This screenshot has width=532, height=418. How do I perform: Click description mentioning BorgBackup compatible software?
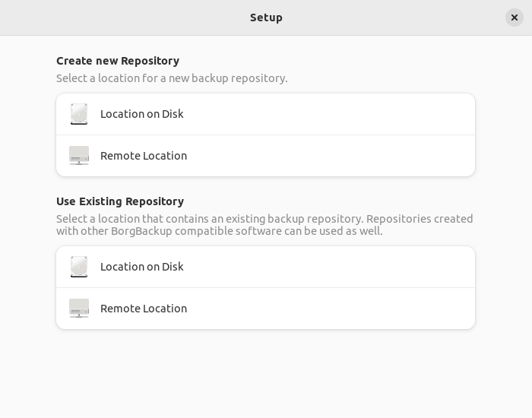[264, 225]
